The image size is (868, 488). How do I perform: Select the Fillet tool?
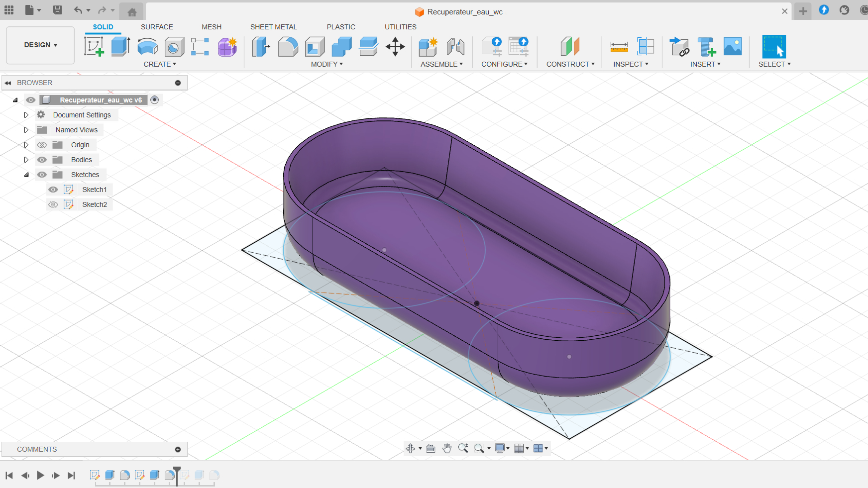coord(288,47)
